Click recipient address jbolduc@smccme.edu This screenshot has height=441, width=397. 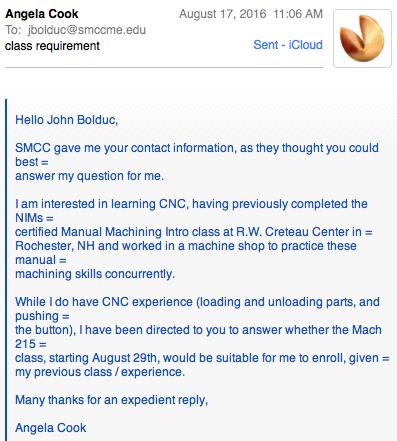(x=87, y=30)
